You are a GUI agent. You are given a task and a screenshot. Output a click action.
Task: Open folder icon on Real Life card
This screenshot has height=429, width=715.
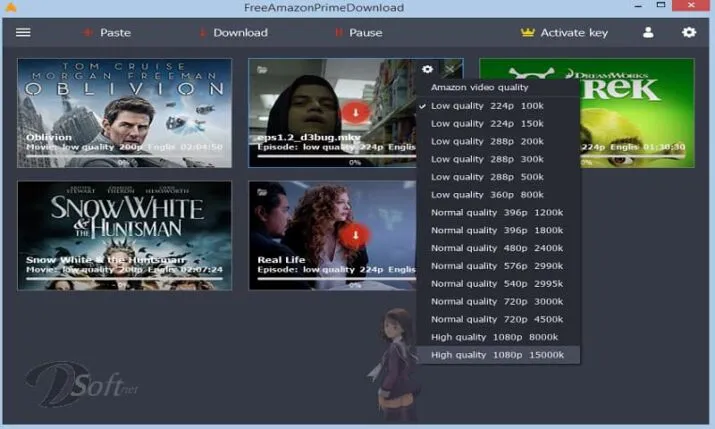pyautogui.click(x=262, y=192)
